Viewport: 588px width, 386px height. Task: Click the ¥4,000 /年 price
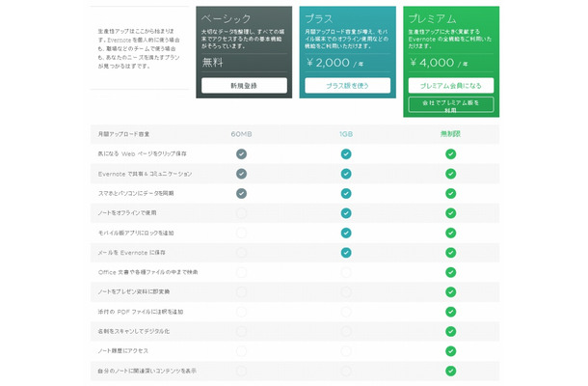(x=439, y=63)
